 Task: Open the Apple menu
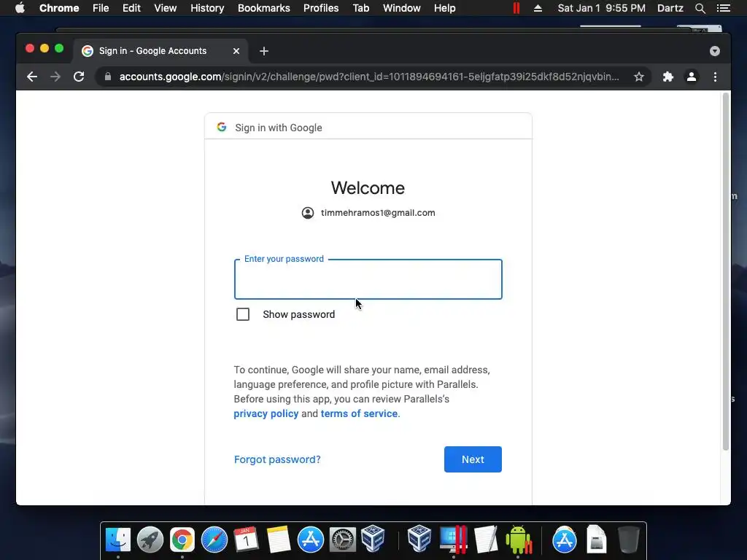(20, 8)
